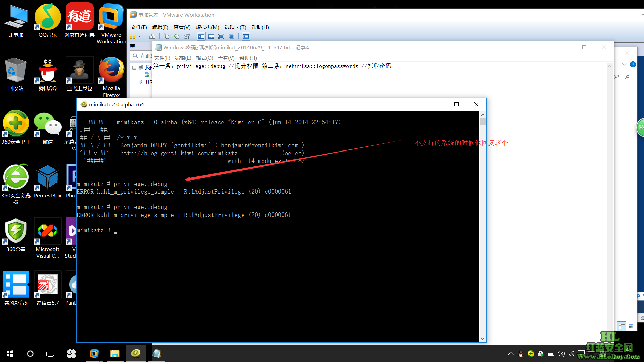
Task: Click the volume speaker tray icon
Action: click(561, 354)
